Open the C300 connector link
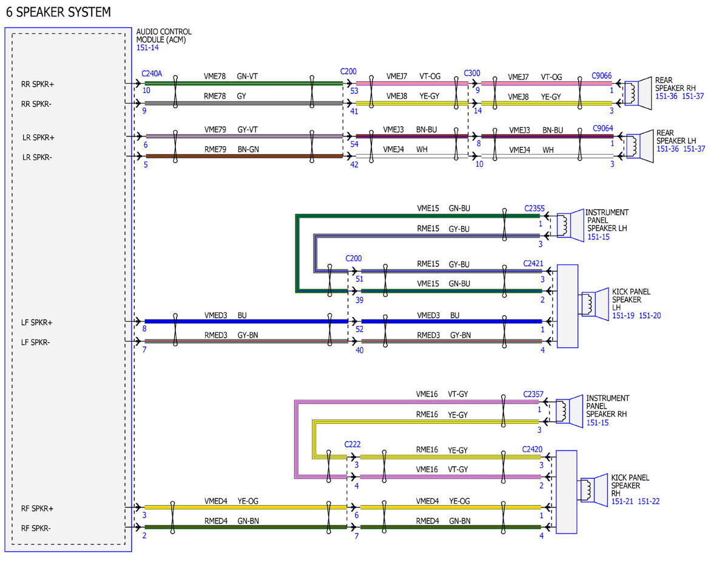 (472, 73)
